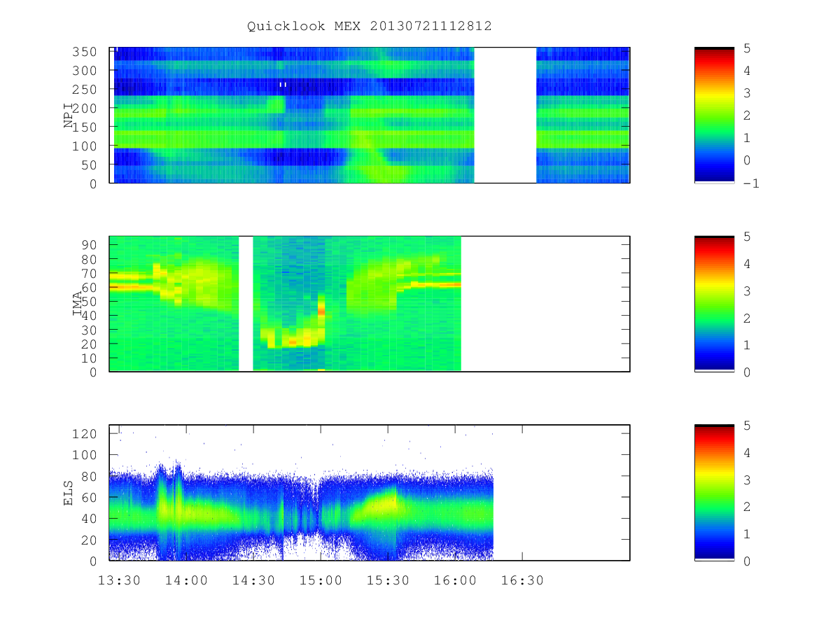Click the 16:30 time tick label

tap(522, 580)
